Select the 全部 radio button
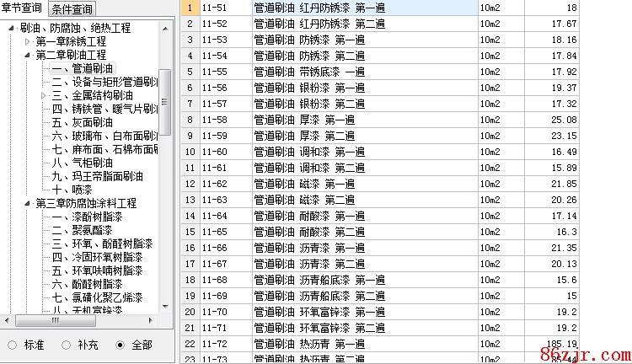632x364 pixels. click(x=120, y=345)
